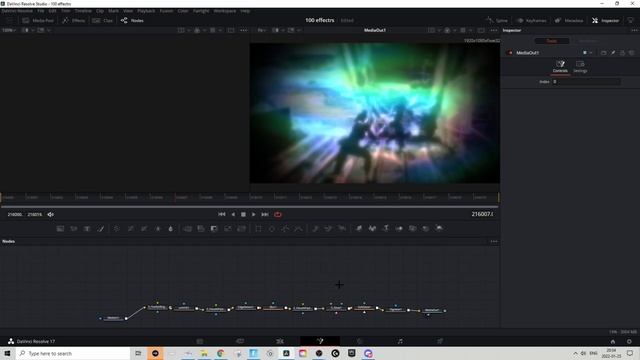Select the Paint tool in the toolbar
This screenshot has width=640, height=360.
click(100, 229)
